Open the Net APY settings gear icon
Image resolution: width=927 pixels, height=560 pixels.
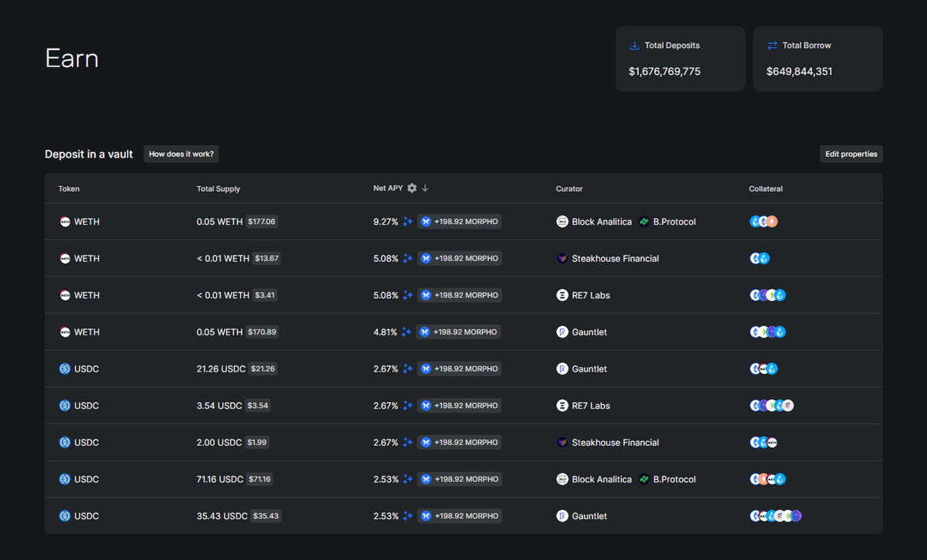412,188
